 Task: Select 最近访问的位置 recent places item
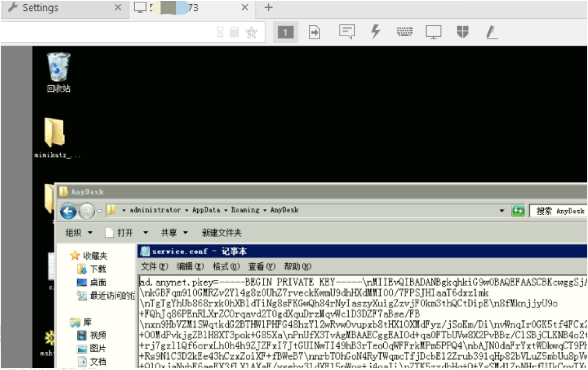pos(106,296)
